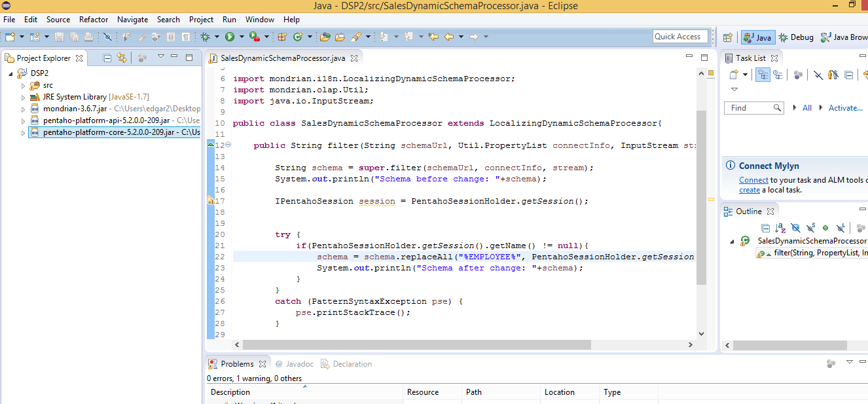Screen dimensions: 868x404
Task: Open the Window menu
Action: (x=260, y=20)
